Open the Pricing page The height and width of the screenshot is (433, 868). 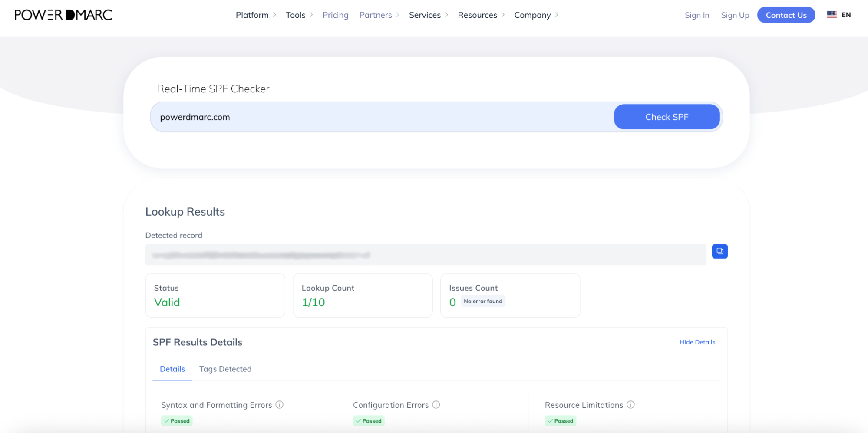(x=335, y=15)
